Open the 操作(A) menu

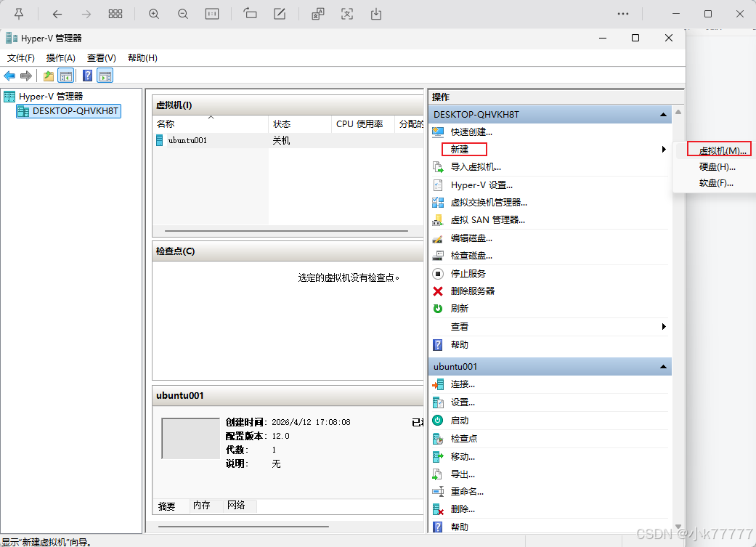[x=61, y=58]
